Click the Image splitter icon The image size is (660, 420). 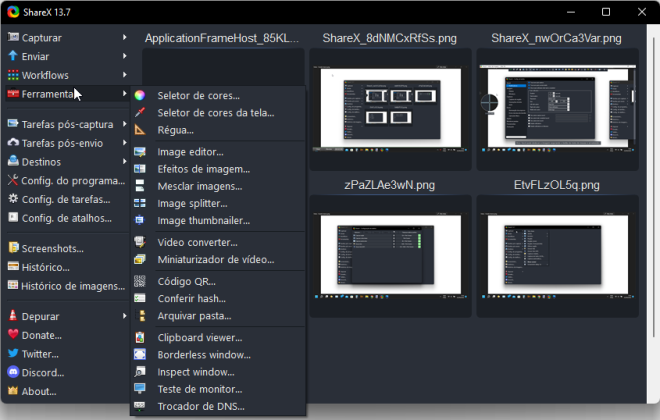[x=140, y=203]
